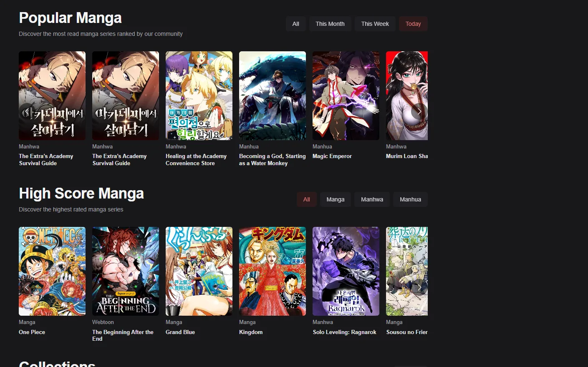
Task: Filter High Score list by Manhwa
Action: point(372,199)
